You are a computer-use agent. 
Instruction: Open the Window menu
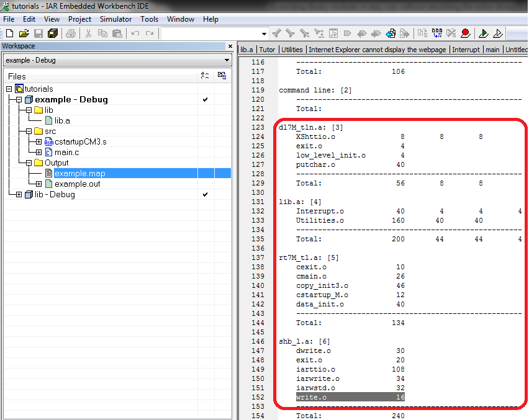(181, 19)
